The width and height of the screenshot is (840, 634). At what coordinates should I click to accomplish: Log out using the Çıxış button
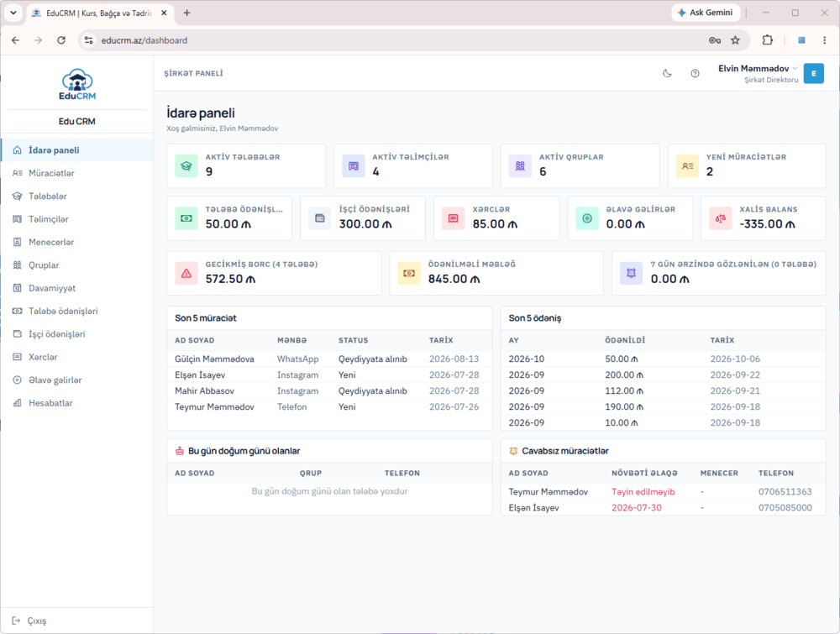29,621
